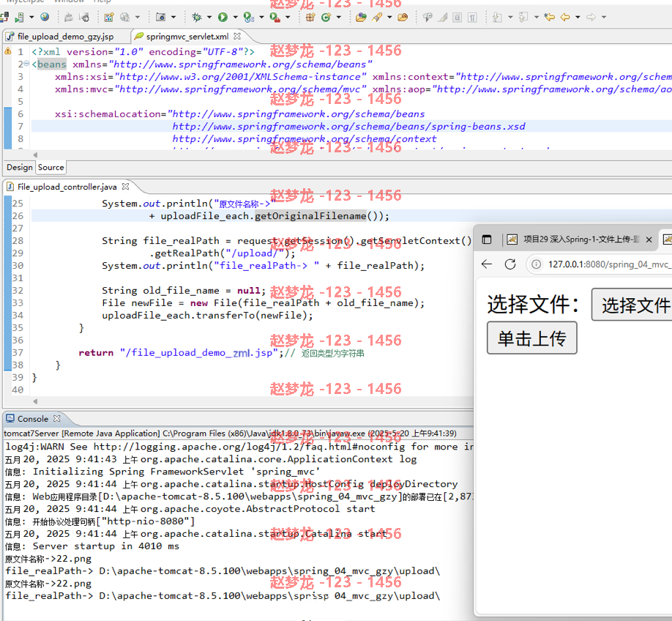Viewport: 672px width, 621px height.
Task: Open dropdown next to camera icon
Action: tap(173, 17)
